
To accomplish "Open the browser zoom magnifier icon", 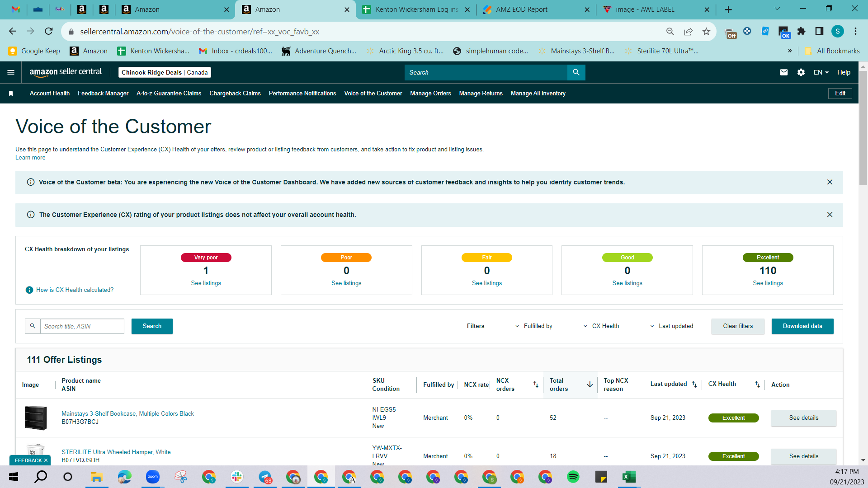I will [670, 31].
